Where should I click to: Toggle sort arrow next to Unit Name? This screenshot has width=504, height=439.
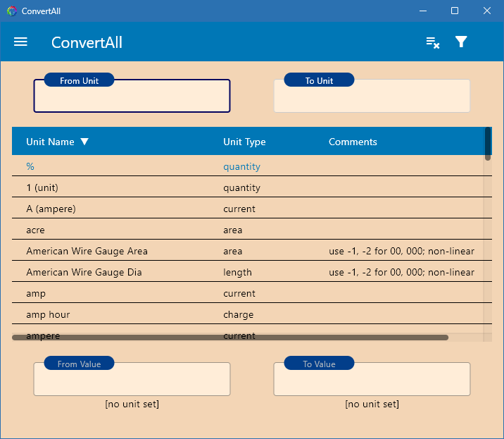pos(84,142)
